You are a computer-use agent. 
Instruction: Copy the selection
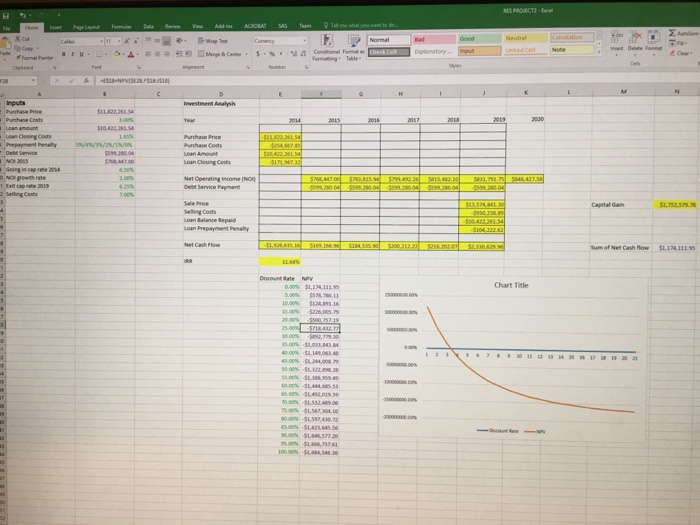24,48
